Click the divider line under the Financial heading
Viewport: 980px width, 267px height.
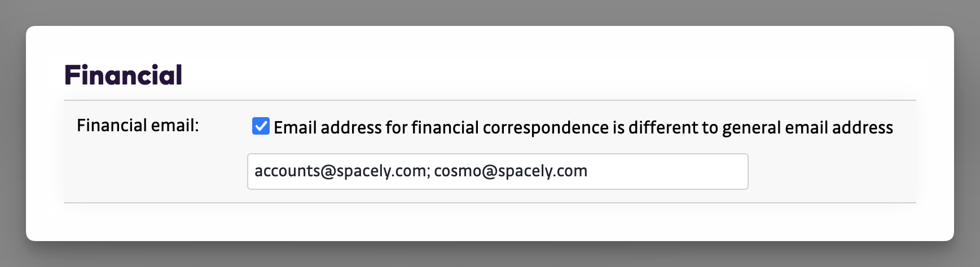tap(490, 100)
